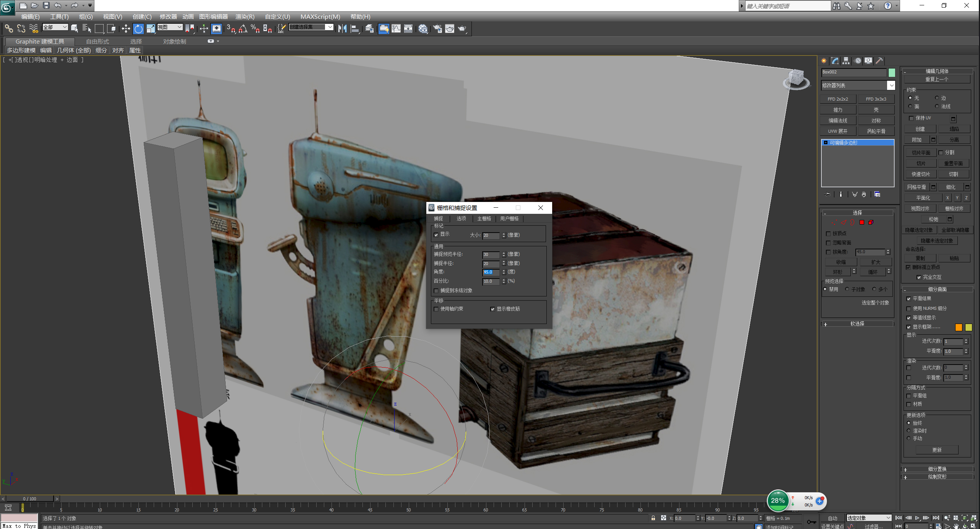Click the Mirror tool icon
Image resolution: width=980 pixels, height=529 pixels.
[342, 29]
